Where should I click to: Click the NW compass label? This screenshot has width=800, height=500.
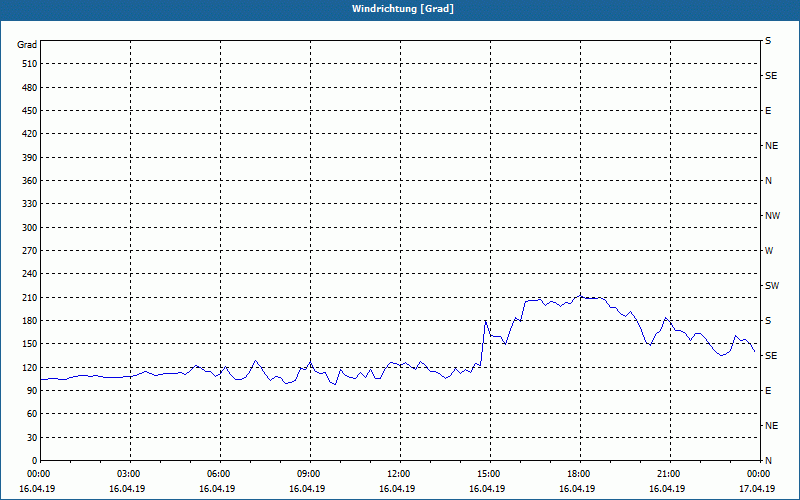[x=772, y=216]
